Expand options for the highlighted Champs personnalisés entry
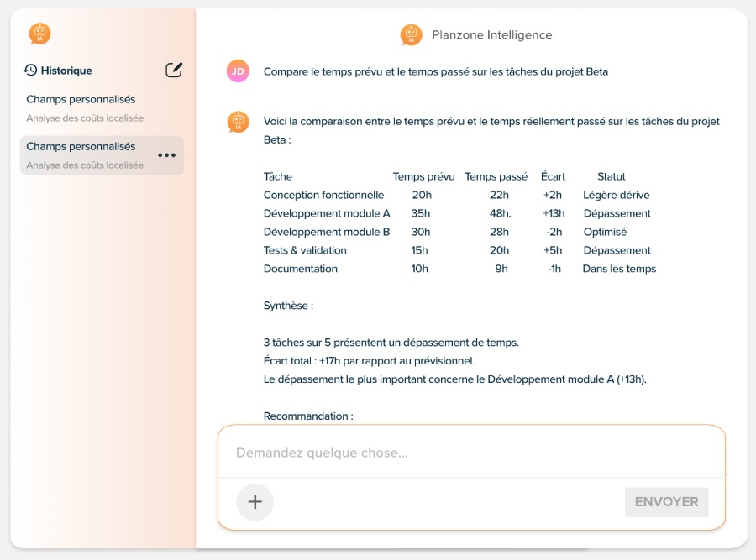Screen dimensions: 756x560 (x=167, y=155)
